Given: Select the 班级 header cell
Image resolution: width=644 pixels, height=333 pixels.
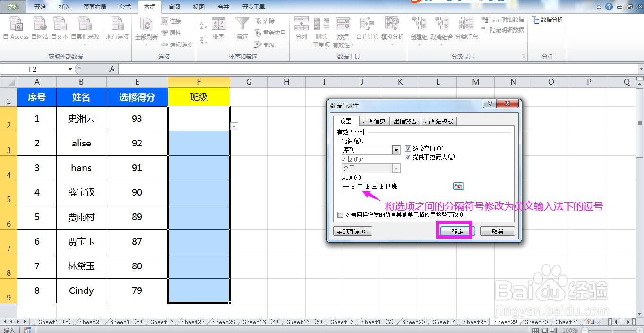Looking at the screenshot, I should [x=199, y=97].
